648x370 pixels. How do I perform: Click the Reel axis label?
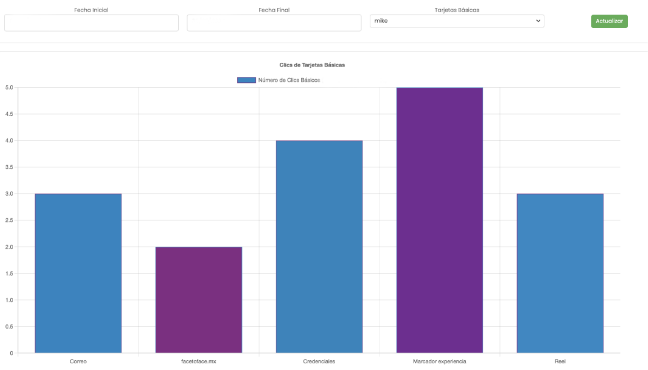[560, 361]
